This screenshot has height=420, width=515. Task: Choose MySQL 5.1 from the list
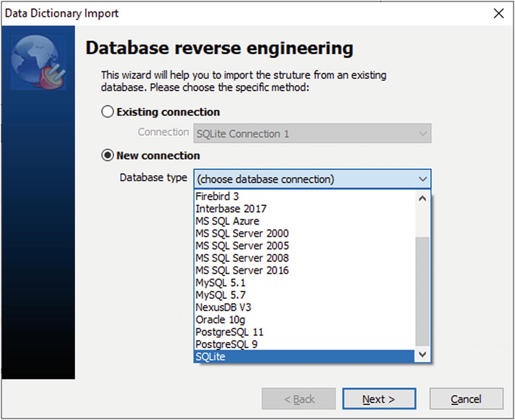tap(304, 282)
